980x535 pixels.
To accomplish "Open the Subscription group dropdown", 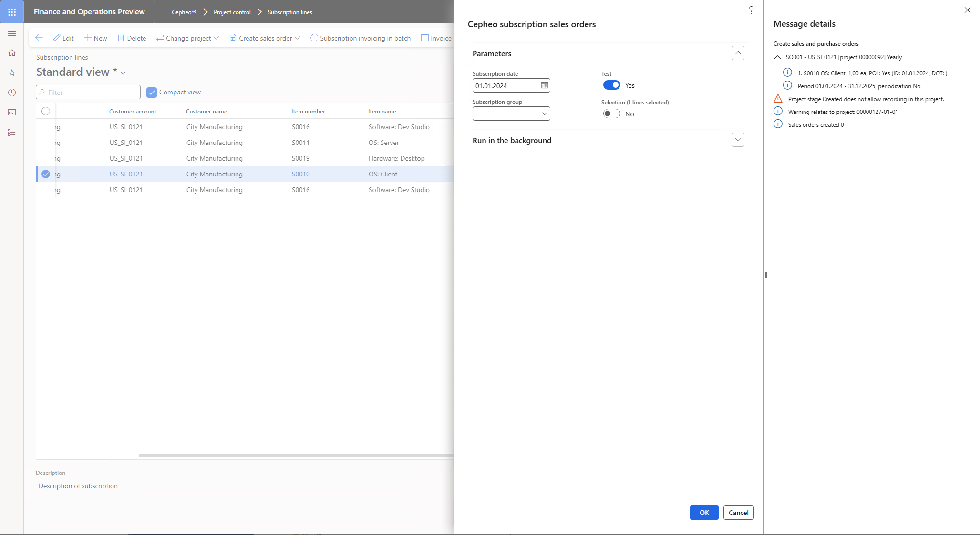I will [x=544, y=114].
